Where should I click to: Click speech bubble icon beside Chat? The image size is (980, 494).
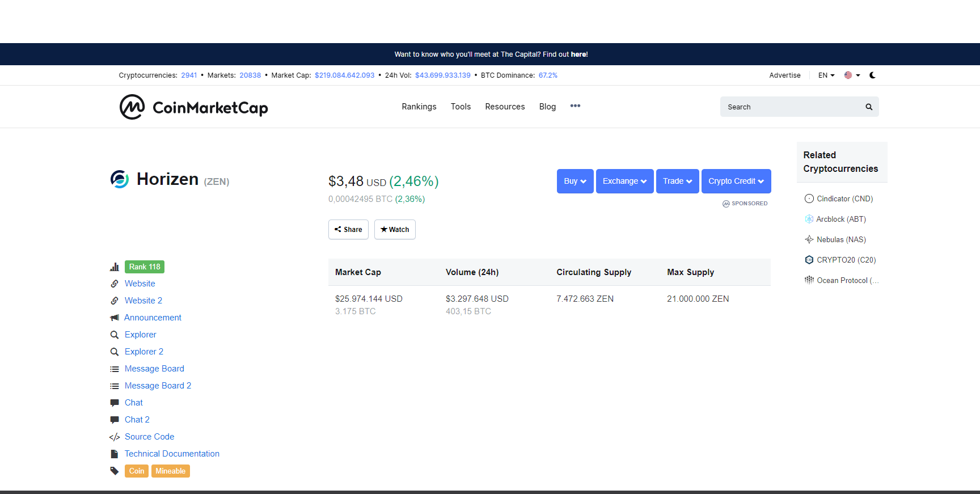(x=115, y=403)
